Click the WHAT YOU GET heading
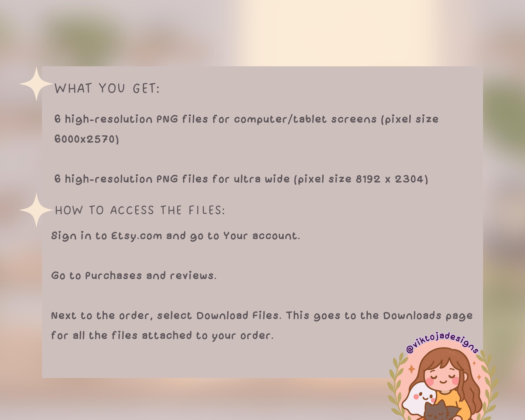This screenshot has width=525, height=420. (107, 88)
